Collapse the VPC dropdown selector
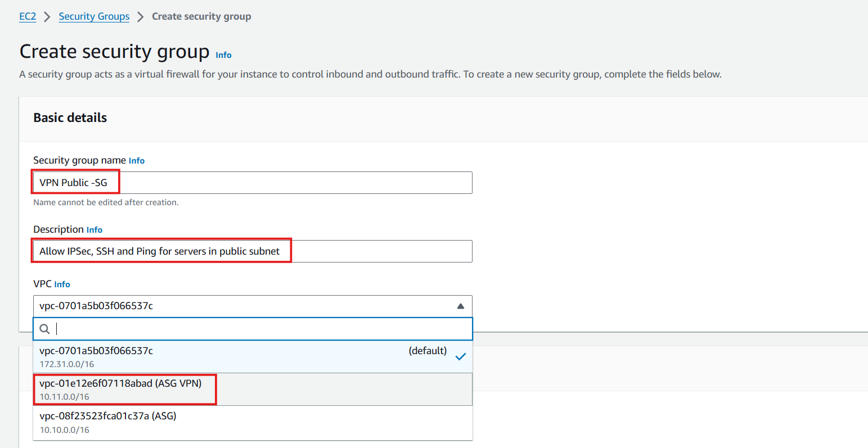Image resolution: width=868 pixels, height=448 pixels. 253,306
